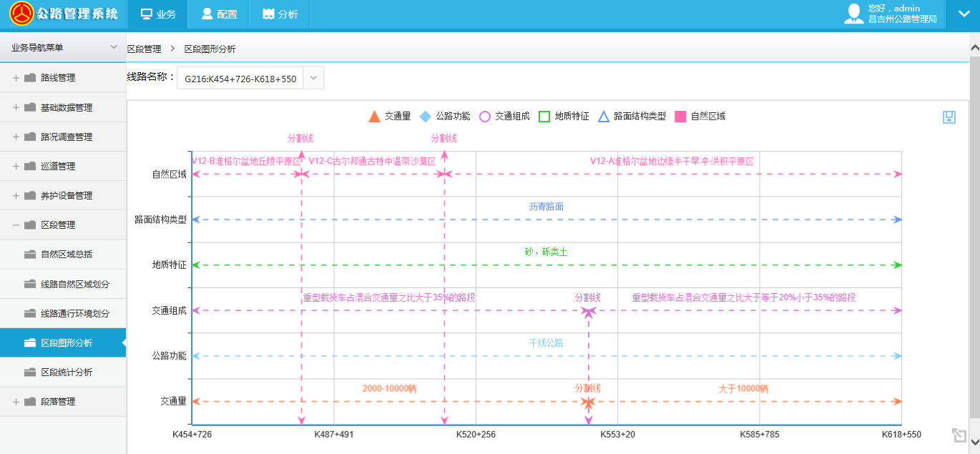
Task: Click the resize icon at chart corner
Action: pos(959,435)
